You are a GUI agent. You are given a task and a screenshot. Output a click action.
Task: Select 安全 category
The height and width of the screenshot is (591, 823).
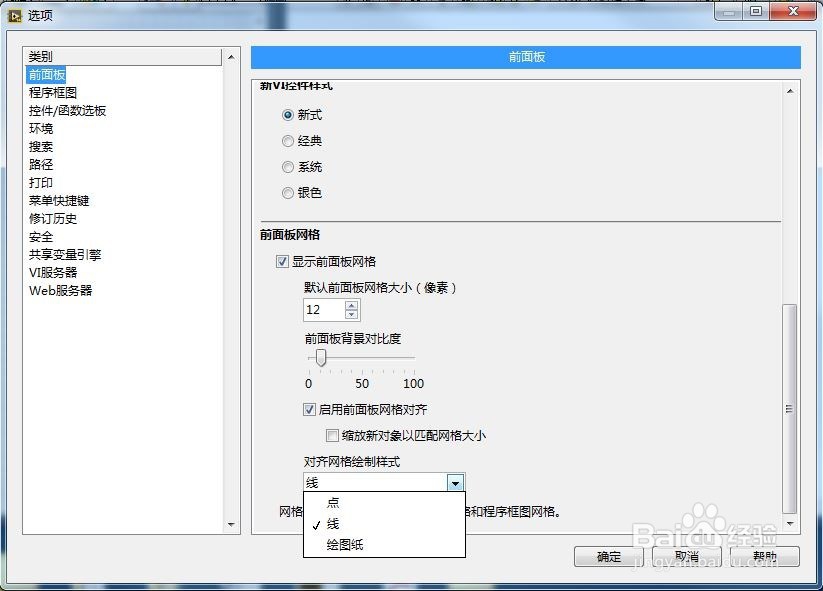[x=41, y=236]
